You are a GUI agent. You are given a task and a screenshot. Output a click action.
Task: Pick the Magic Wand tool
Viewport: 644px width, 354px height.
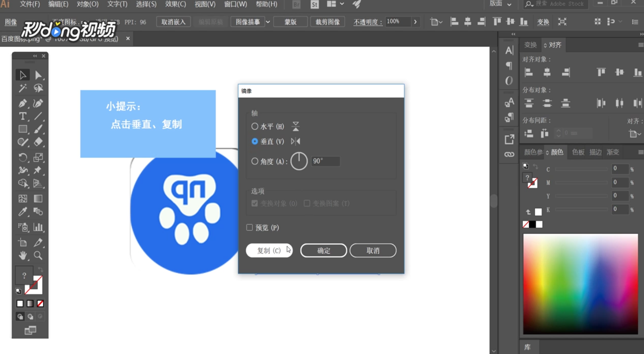coord(23,88)
